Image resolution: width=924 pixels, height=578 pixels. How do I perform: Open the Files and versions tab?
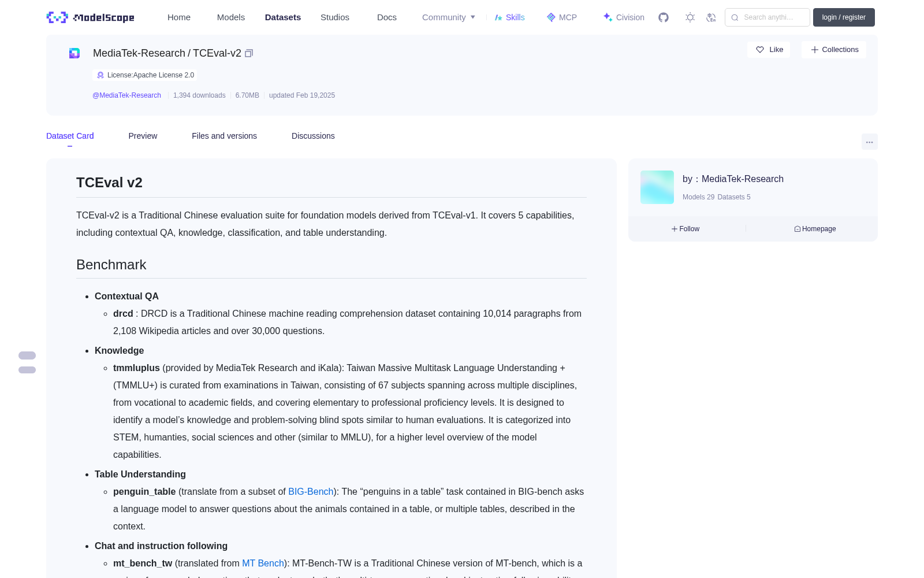[224, 136]
